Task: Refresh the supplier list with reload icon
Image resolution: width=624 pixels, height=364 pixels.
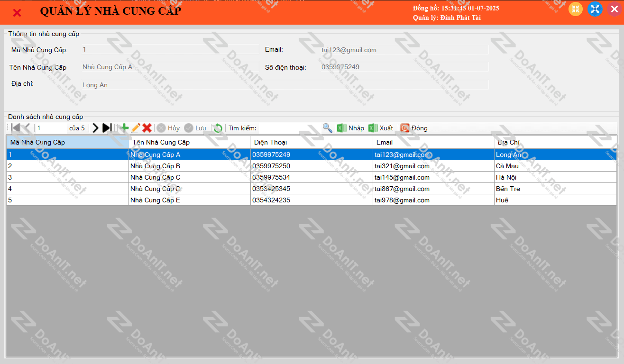Action: click(x=218, y=128)
